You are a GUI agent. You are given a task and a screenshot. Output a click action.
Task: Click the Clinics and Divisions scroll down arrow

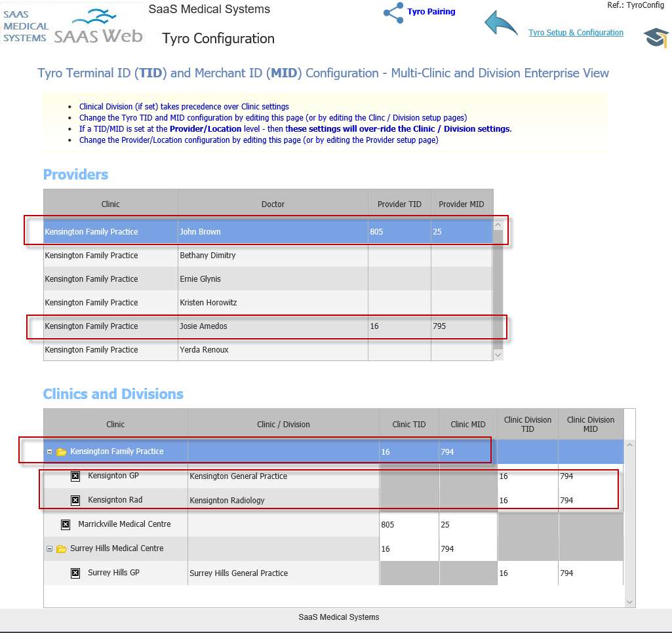(629, 602)
